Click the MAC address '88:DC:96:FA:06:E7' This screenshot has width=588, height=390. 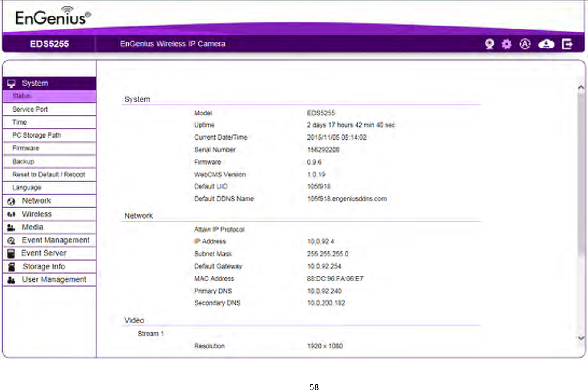[x=335, y=279]
